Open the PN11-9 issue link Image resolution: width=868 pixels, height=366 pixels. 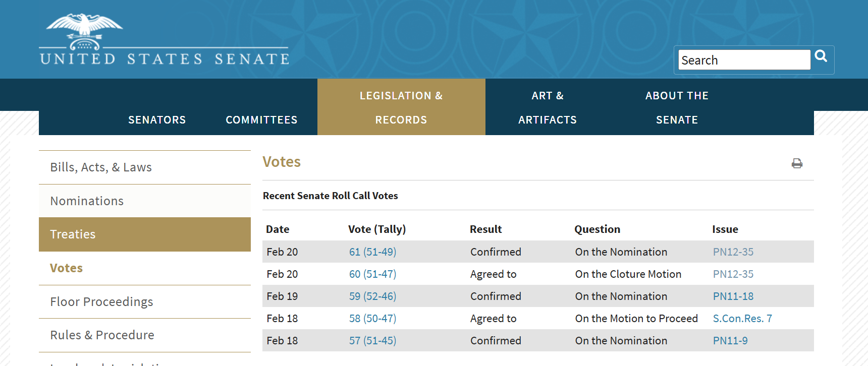pos(730,341)
